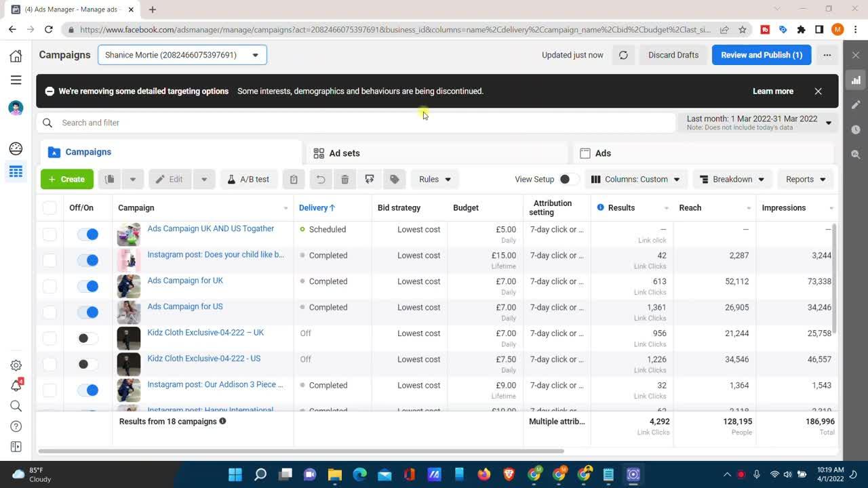Dismiss the targeting options banner
This screenshot has width=868, height=488.
click(x=818, y=91)
